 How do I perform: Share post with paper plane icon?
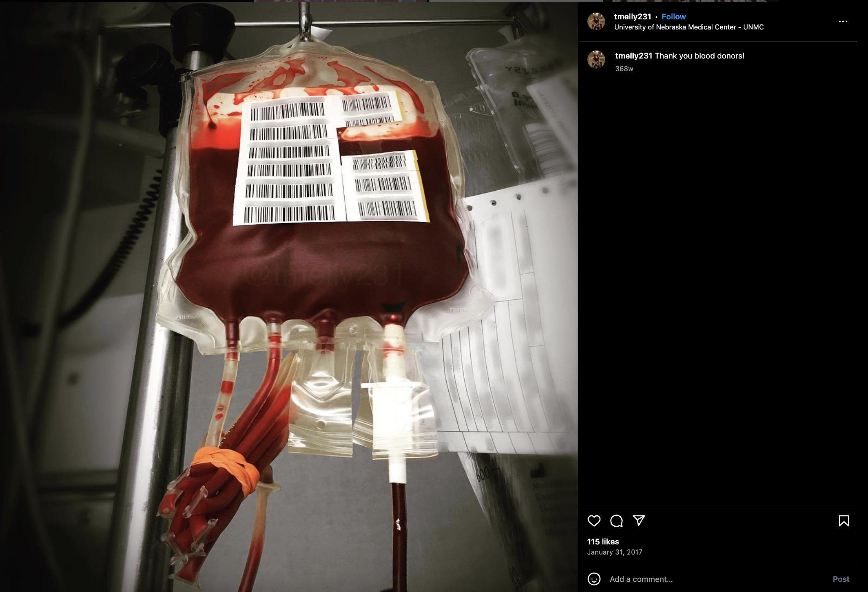(639, 521)
